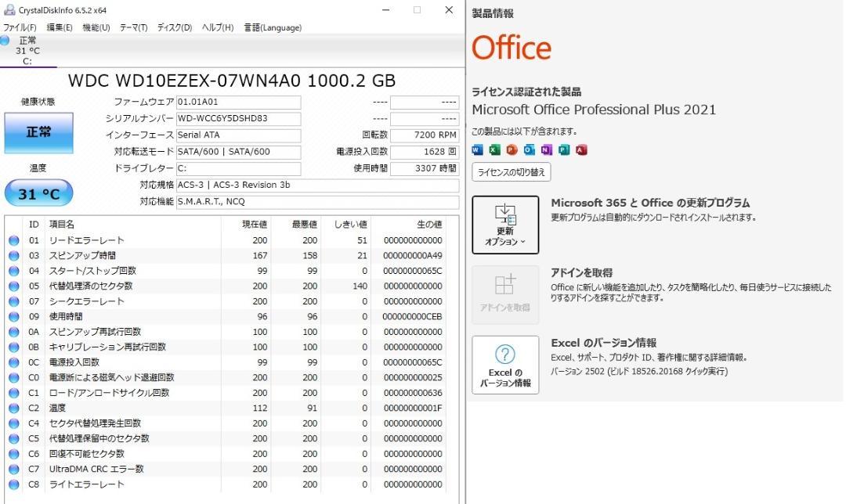Viewport: 846px width, 504px height.
Task: Click raw value 000000000CEB
Action: (x=413, y=317)
